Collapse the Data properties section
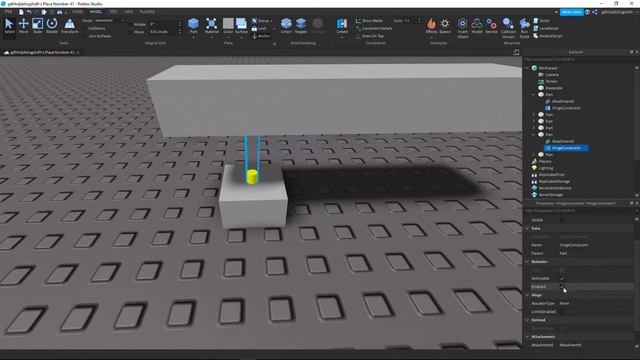Screen dimensions: 640x360 tap(527, 228)
